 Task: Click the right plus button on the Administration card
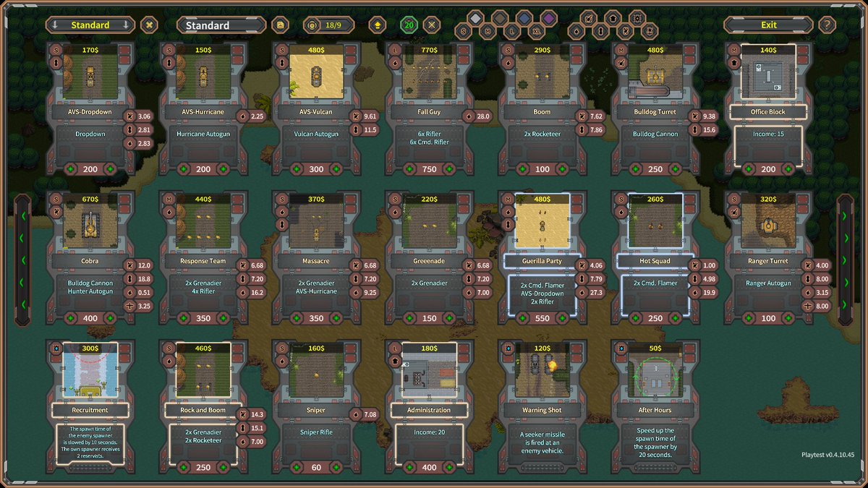[x=448, y=467]
